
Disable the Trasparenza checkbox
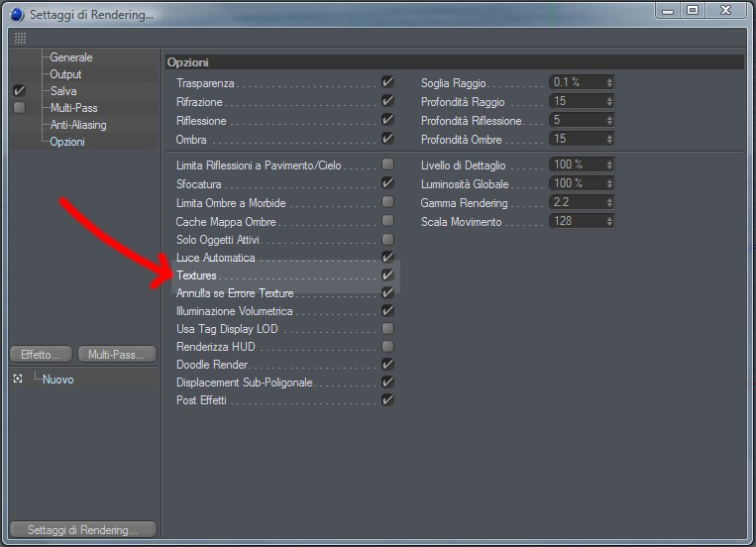click(387, 82)
